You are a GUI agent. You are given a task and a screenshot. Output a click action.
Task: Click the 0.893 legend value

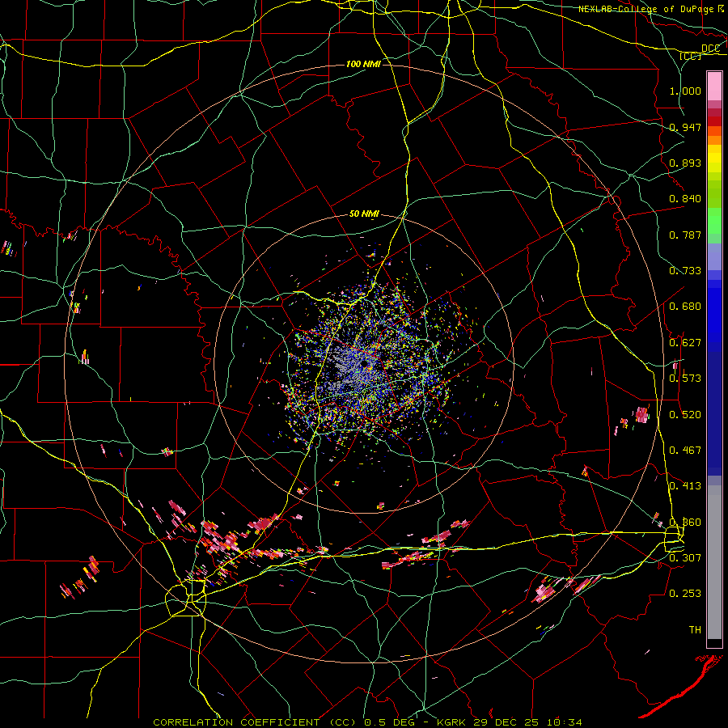685,163
